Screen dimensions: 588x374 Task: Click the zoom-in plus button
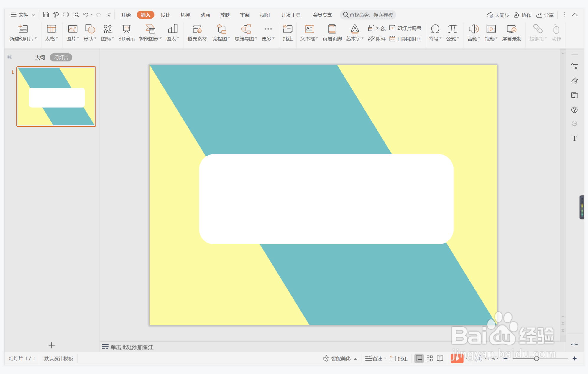(x=575, y=358)
